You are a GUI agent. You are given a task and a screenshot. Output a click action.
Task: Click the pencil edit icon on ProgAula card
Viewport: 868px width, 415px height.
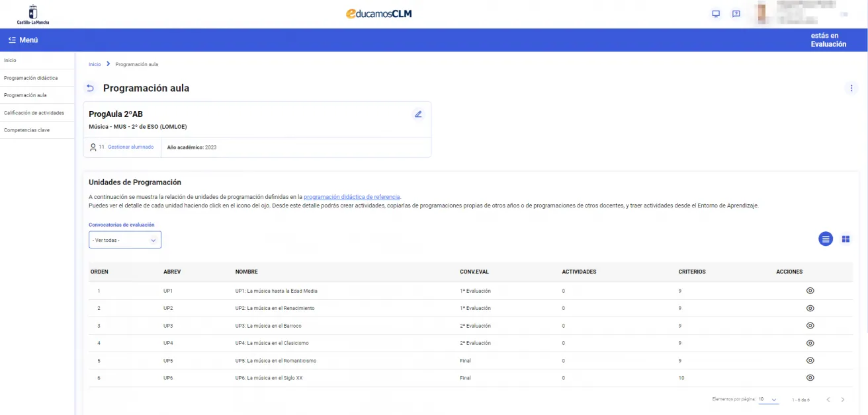click(418, 114)
